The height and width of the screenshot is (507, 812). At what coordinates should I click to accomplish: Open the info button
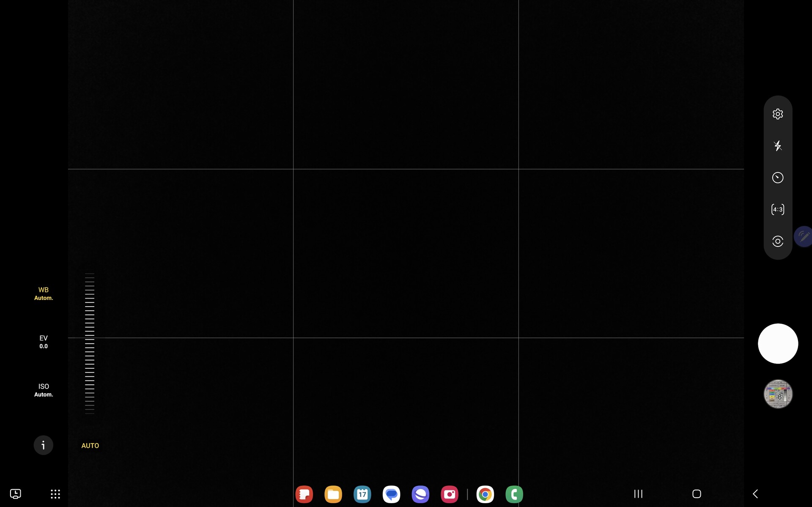[43, 445]
